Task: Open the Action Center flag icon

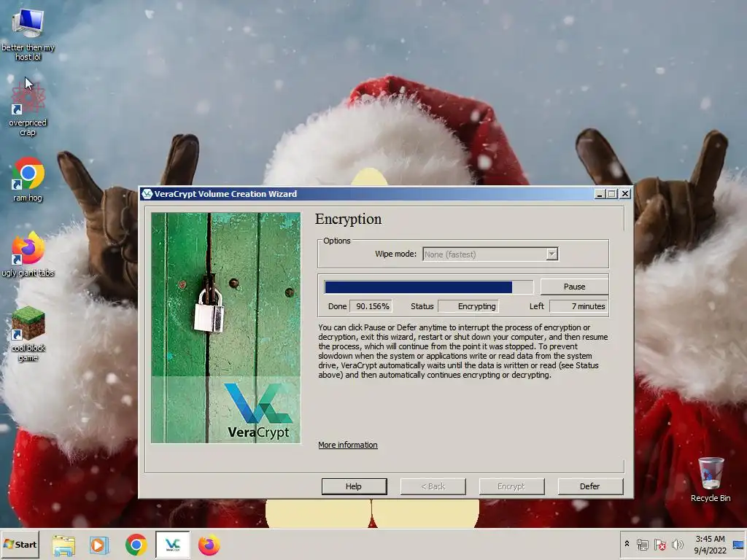Action: [659, 544]
